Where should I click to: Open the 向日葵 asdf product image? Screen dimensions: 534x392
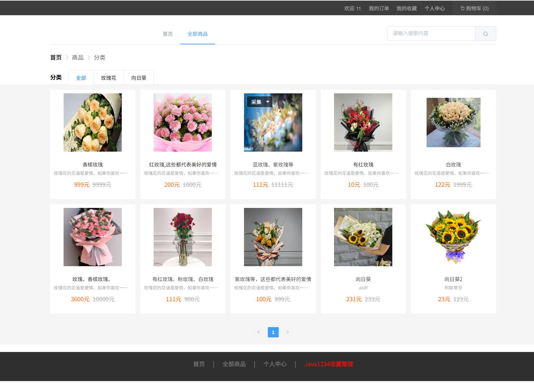(x=363, y=237)
